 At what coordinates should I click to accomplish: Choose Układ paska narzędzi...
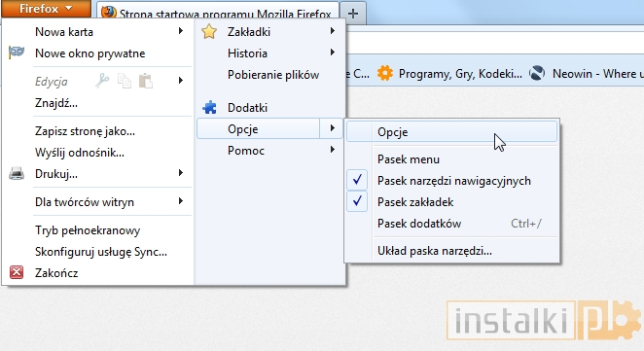(451, 251)
